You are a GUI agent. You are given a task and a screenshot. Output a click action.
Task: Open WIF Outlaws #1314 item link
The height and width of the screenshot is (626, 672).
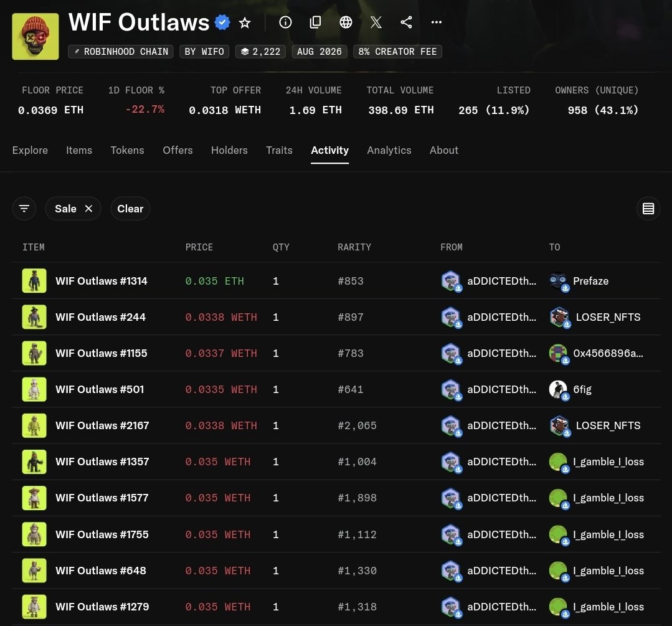(x=101, y=281)
